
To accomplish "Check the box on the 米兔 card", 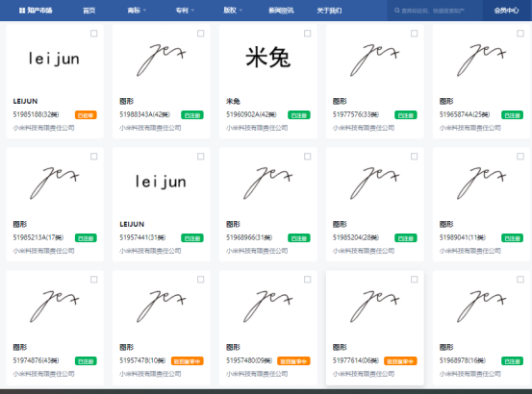I will pos(308,34).
